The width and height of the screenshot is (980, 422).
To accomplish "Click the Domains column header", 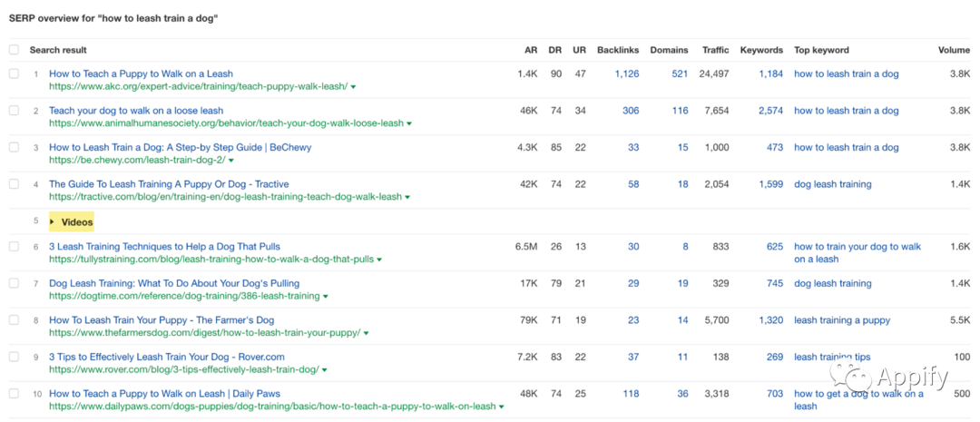I will 670,50.
